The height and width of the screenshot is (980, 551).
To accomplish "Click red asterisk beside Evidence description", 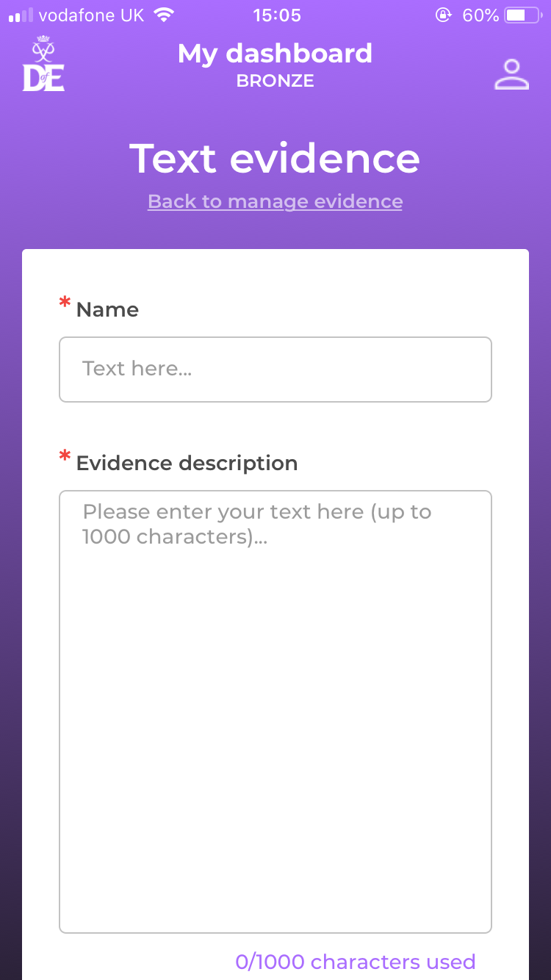I will [x=65, y=457].
